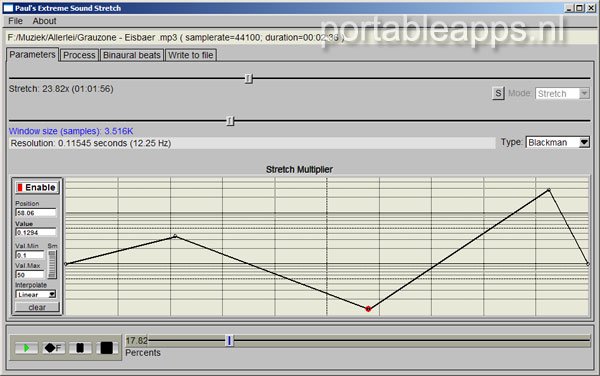Image resolution: width=600 pixels, height=376 pixels.
Task: Close the Paul's Extreme Sound Stretch window
Action: point(591,8)
